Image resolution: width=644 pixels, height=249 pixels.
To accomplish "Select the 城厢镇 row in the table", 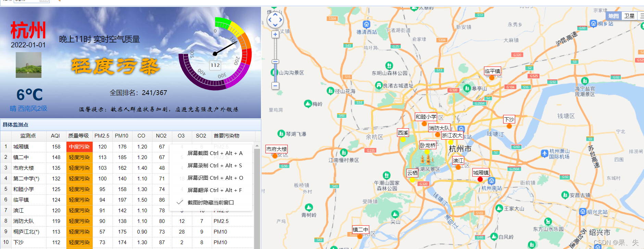I will 127,146.
